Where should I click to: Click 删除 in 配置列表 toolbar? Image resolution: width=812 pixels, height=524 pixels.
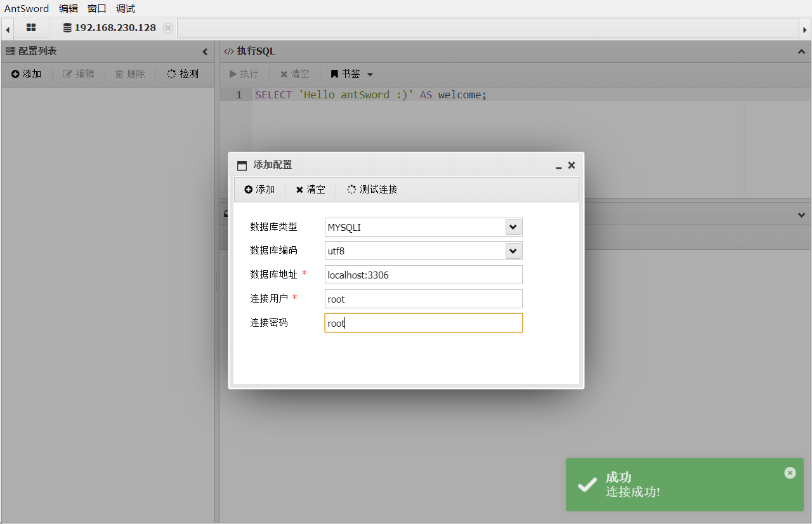pos(130,74)
